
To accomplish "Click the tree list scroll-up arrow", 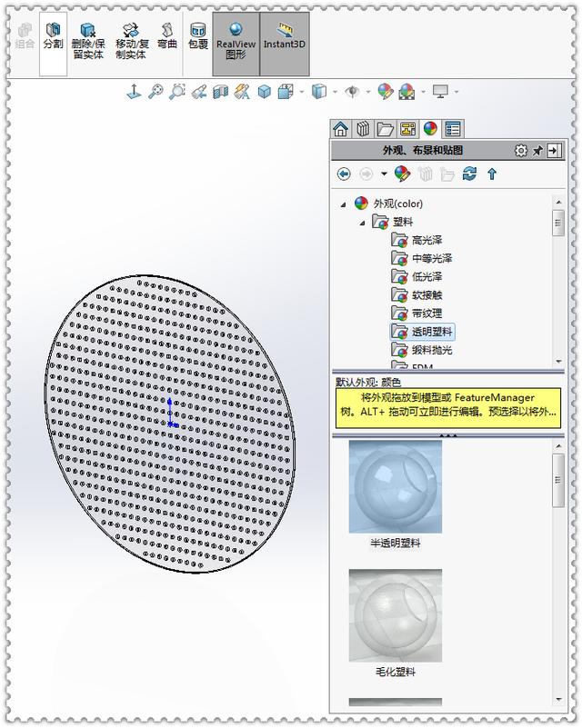I will tap(558, 203).
